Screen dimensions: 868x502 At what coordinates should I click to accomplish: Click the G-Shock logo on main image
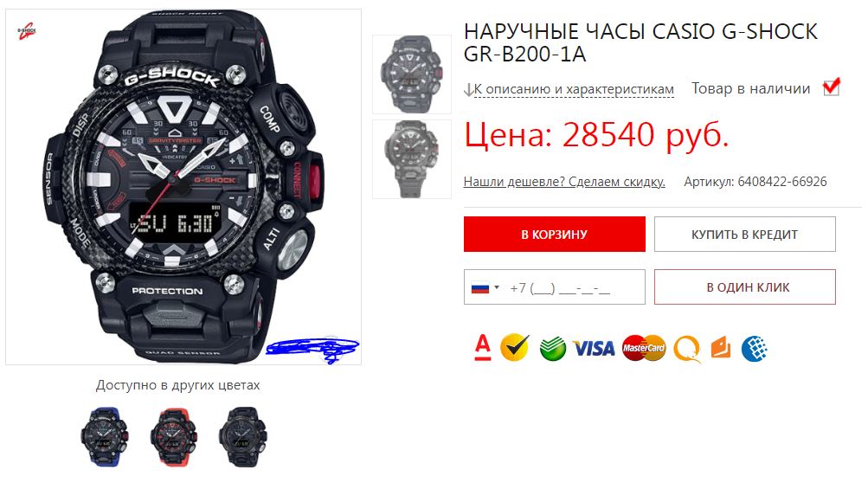[26, 31]
